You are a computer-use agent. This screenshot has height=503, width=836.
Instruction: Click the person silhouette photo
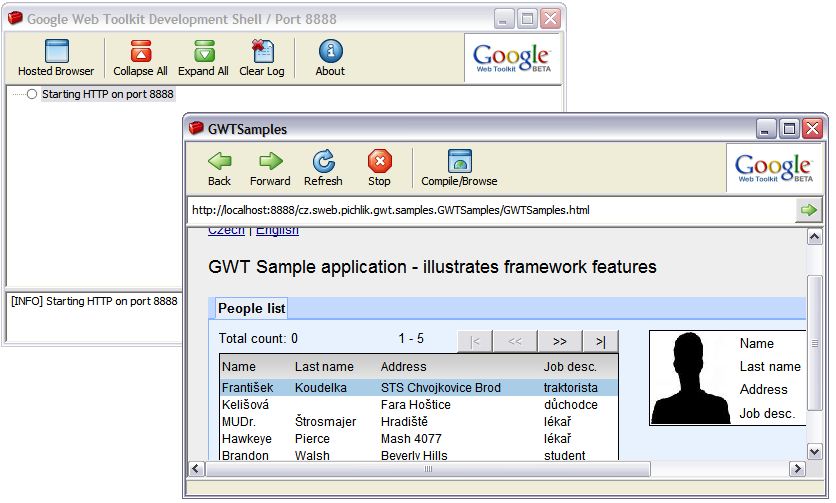690,378
